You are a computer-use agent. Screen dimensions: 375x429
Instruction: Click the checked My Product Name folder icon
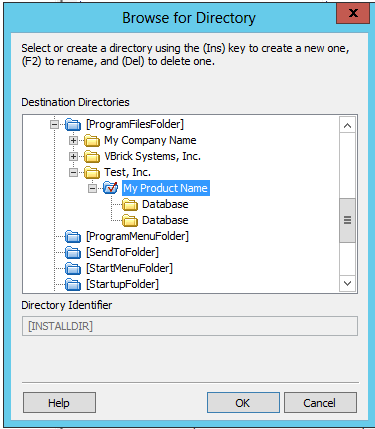pos(110,188)
